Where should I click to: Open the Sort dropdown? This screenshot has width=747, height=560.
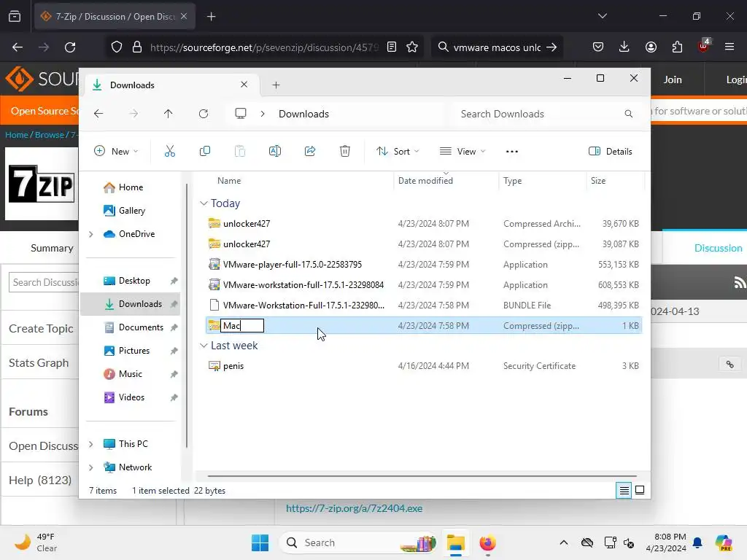[398, 152]
